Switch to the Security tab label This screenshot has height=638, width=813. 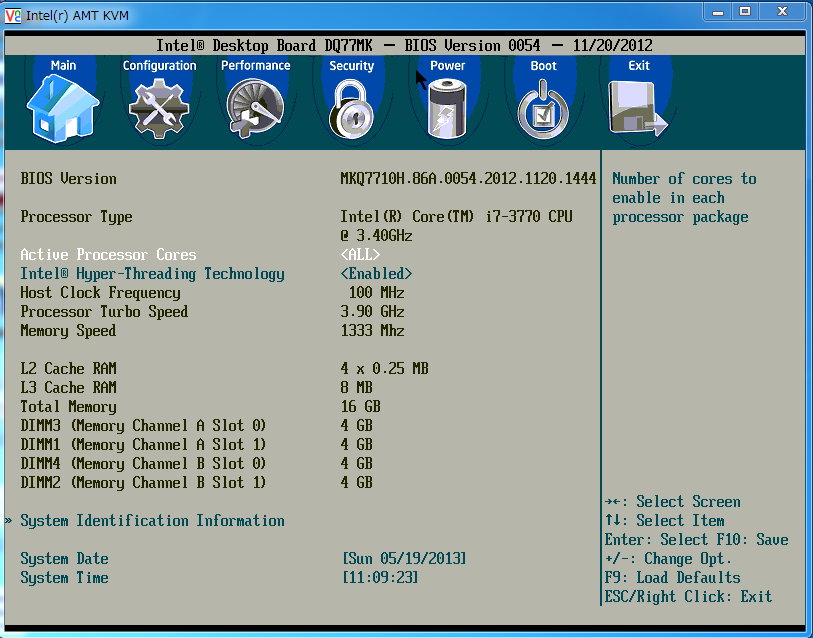tap(351, 66)
